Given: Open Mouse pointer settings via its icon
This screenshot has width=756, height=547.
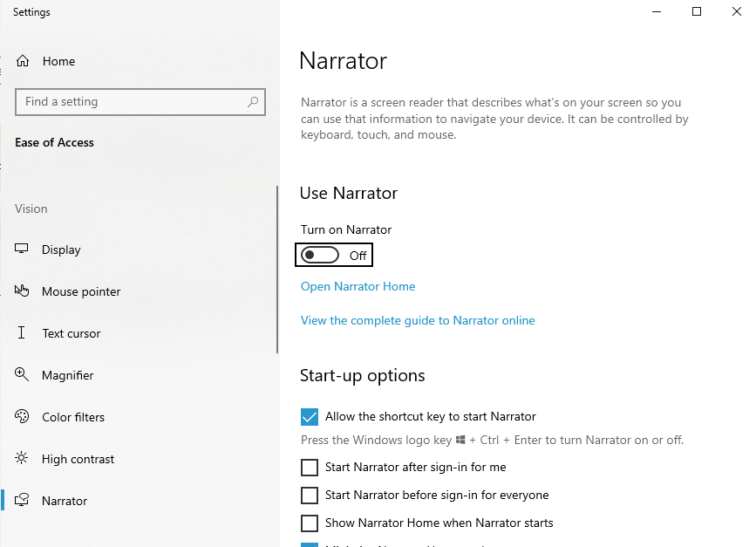Looking at the screenshot, I should (x=21, y=291).
